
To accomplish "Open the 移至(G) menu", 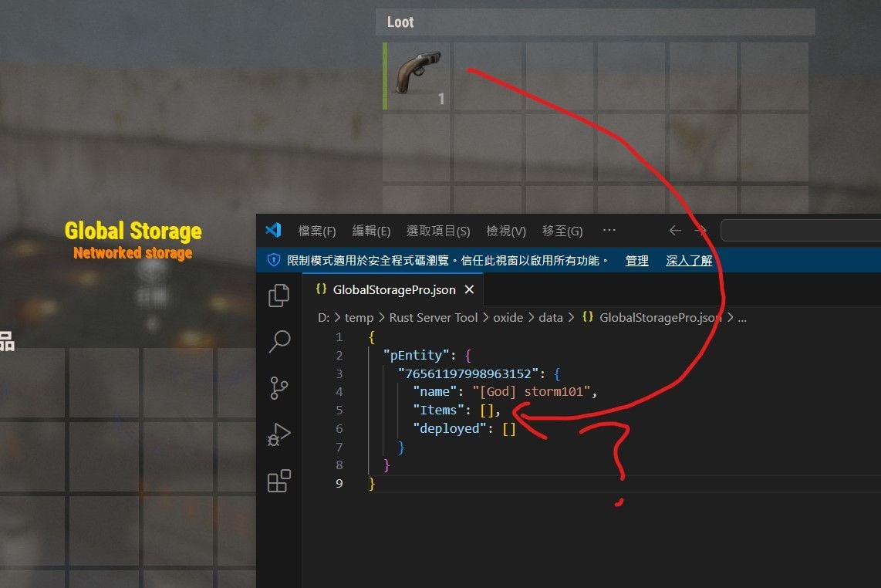I will pyautogui.click(x=562, y=231).
